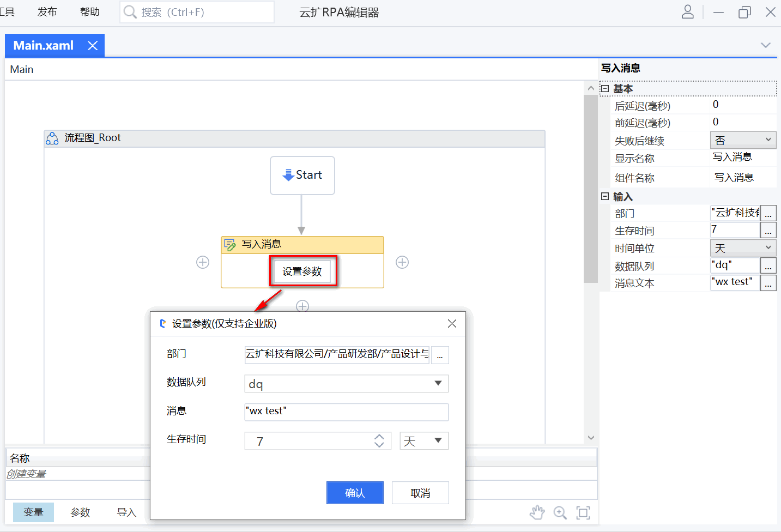Open 部门 browse button in dialog
This screenshot has height=532, width=781.
point(440,355)
